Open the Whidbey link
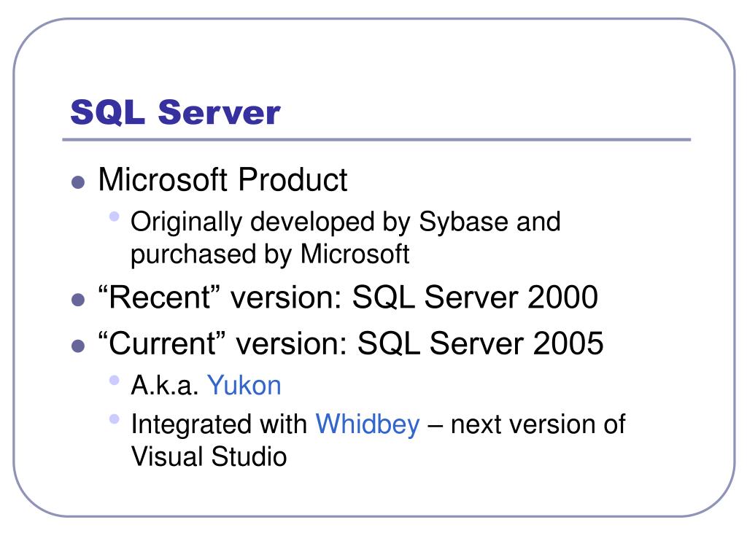 pos(368,424)
